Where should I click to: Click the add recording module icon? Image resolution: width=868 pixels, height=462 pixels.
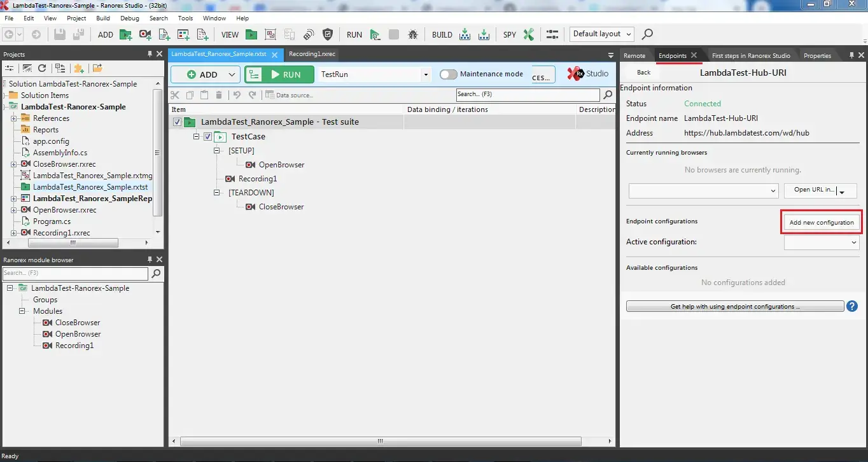(145, 34)
